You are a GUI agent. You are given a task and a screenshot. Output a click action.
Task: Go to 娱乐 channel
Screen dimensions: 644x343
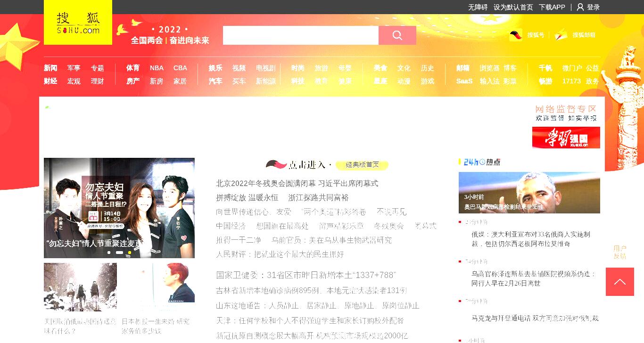[215, 68]
